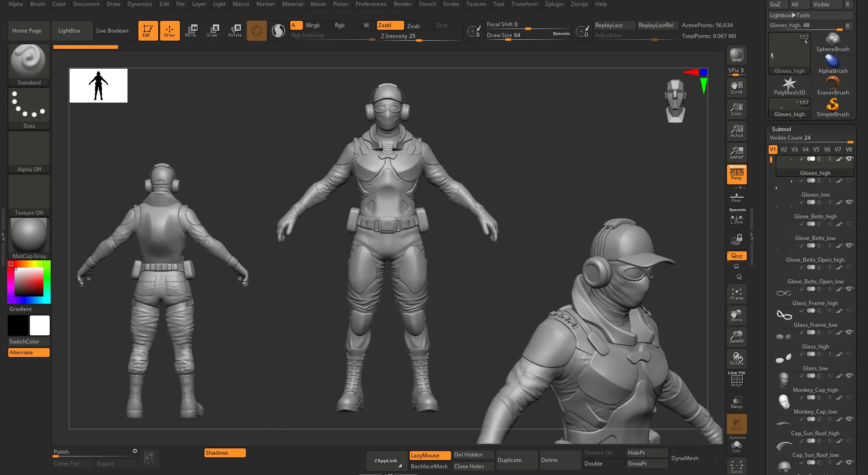
Task: Select the Move transform icon
Action: click(x=191, y=30)
